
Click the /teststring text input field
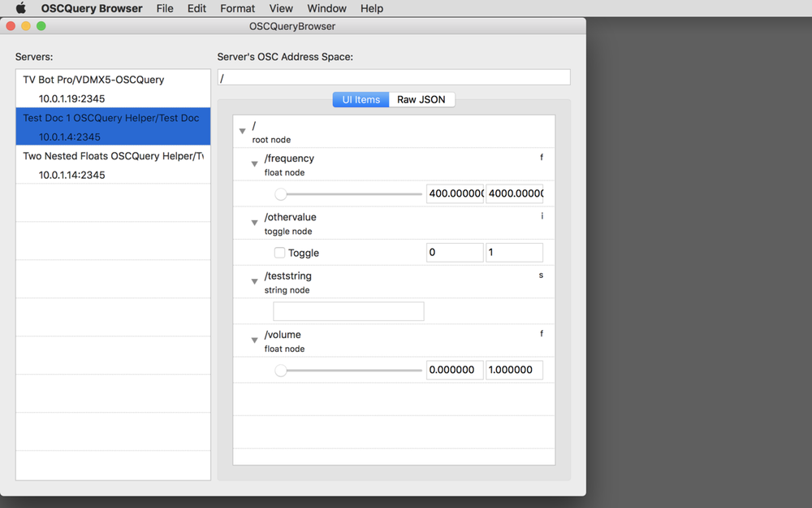(x=348, y=311)
